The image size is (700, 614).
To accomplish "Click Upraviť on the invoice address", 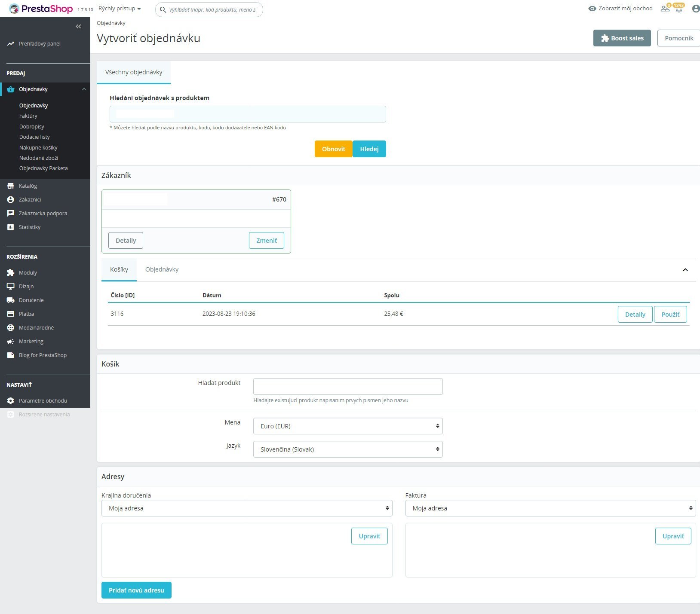I will pos(673,536).
